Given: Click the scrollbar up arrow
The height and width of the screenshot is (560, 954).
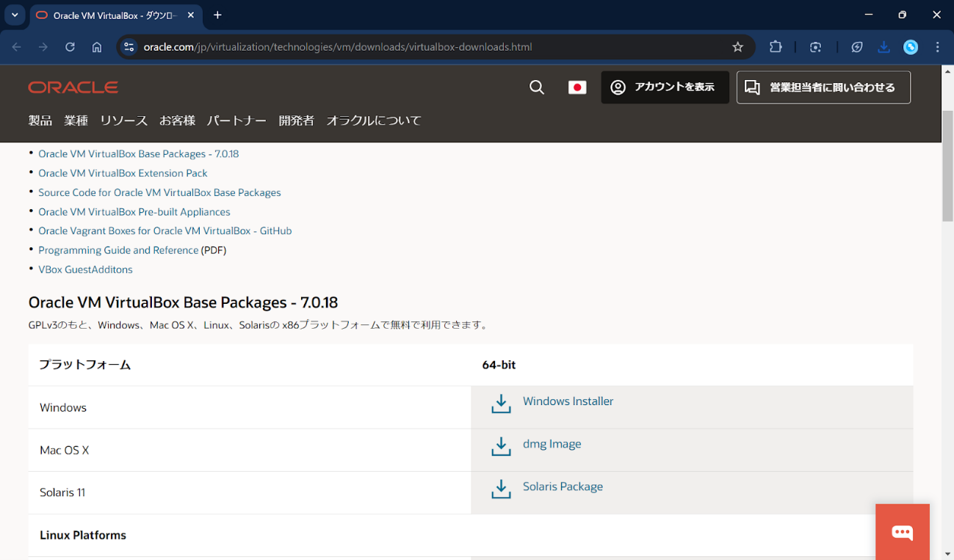Looking at the screenshot, I should pos(947,70).
